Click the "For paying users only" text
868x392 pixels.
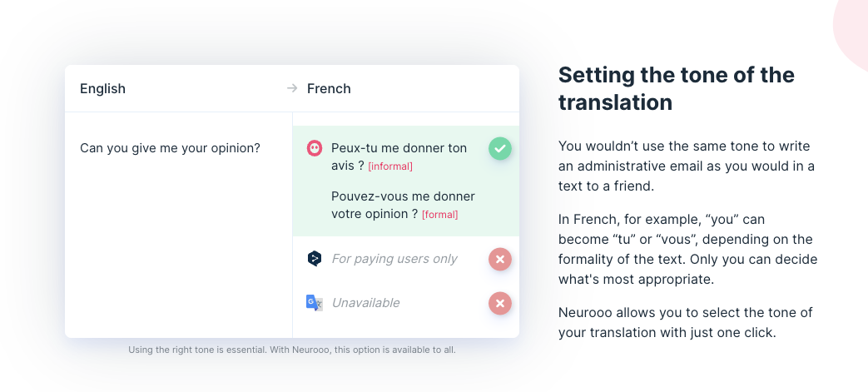coord(394,259)
